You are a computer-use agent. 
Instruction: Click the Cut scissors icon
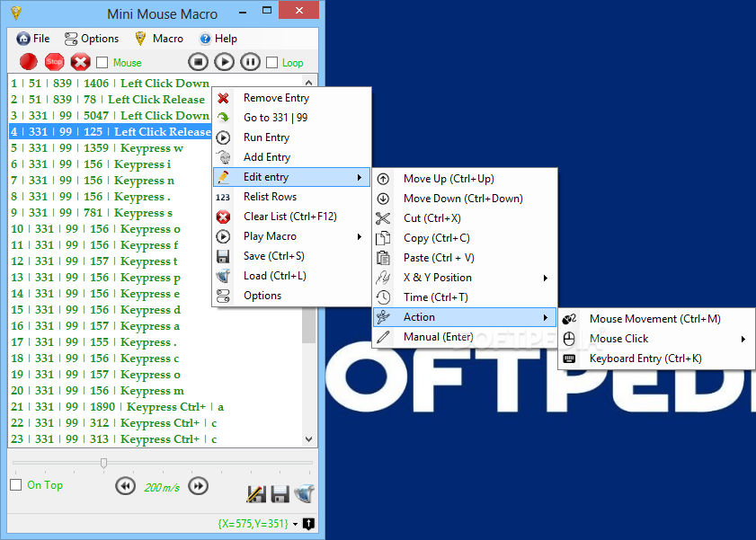383,218
